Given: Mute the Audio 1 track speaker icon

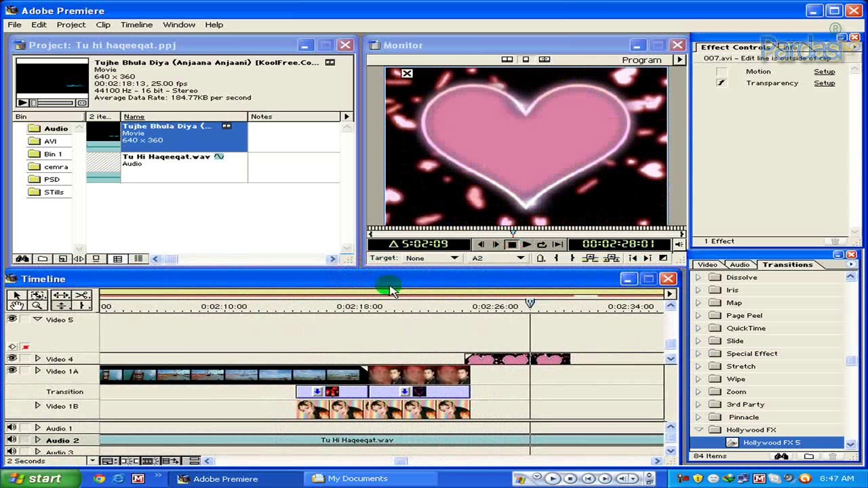Looking at the screenshot, I should [x=12, y=428].
